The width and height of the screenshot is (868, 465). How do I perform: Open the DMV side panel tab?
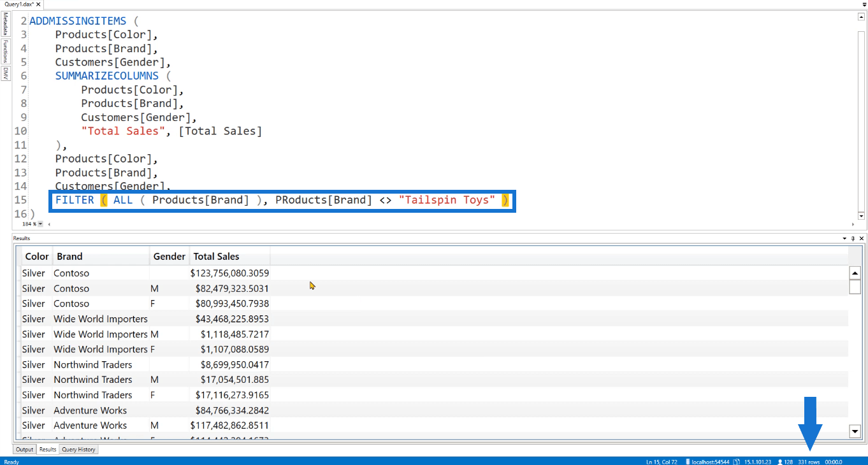pyautogui.click(x=5, y=73)
